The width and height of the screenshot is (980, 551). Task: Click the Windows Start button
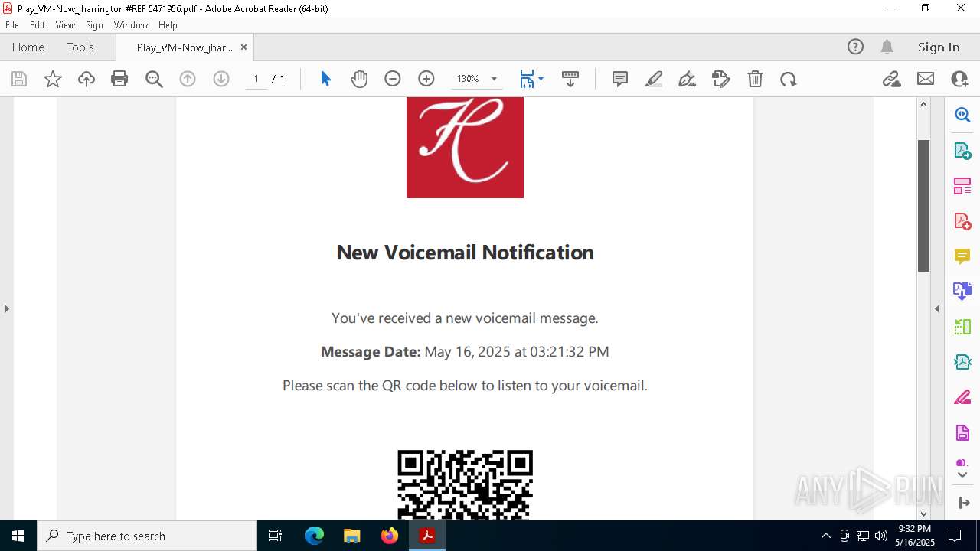(x=18, y=536)
